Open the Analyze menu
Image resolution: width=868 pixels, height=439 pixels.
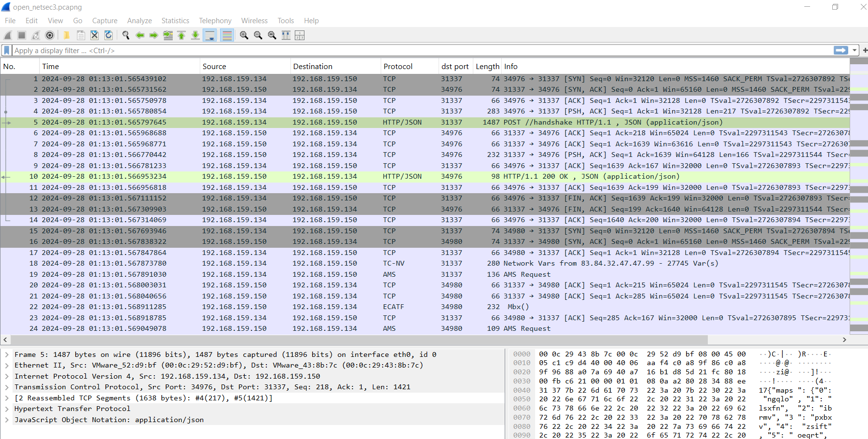coord(139,21)
